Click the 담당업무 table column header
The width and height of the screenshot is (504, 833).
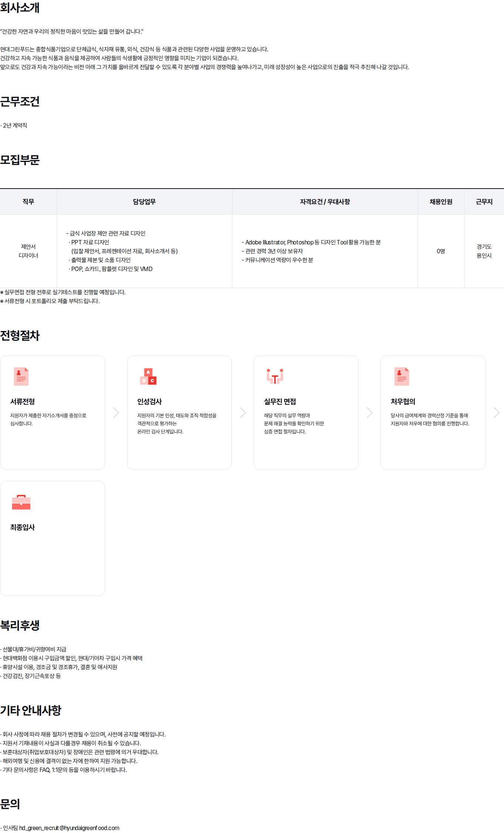144,202
